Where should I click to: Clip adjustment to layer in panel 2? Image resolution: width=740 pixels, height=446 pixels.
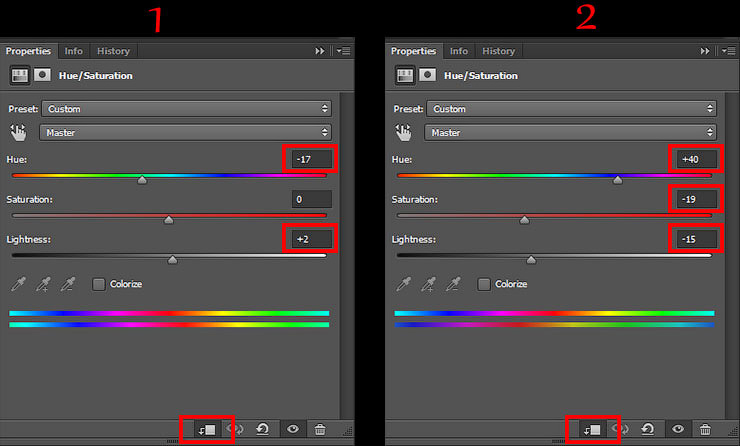(592, 429)
